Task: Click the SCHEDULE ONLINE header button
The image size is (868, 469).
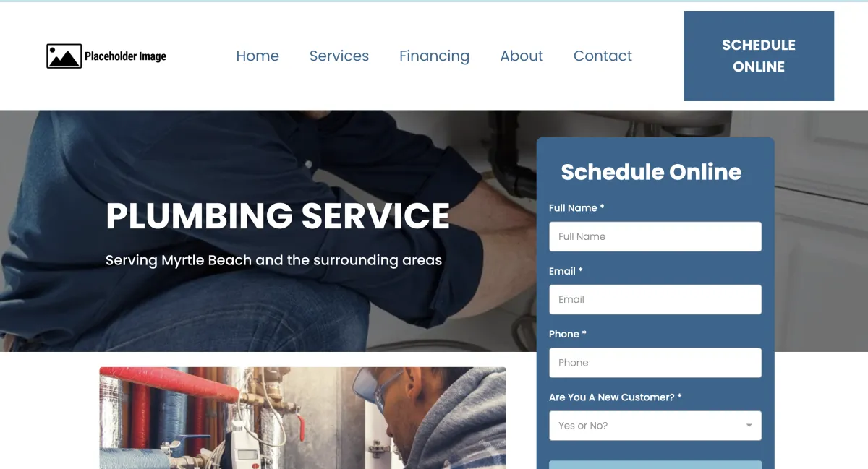Action: [x=759, y=56]
